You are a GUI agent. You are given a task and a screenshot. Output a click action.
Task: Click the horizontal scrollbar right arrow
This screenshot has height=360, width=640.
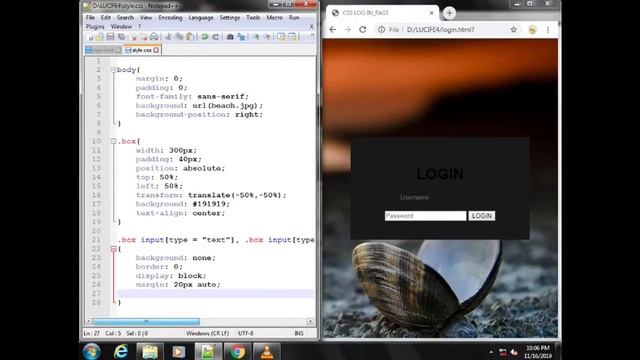[x=310, y=322]
